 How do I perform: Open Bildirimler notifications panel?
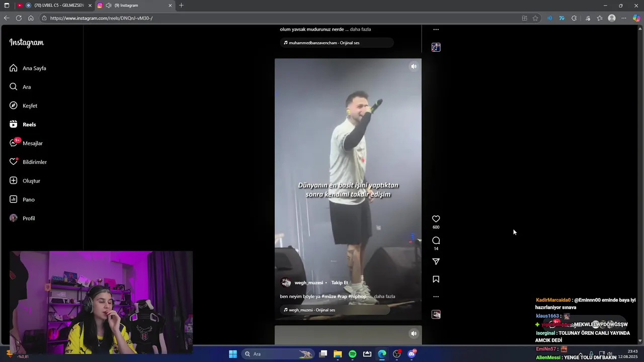[x=28, y=162]
